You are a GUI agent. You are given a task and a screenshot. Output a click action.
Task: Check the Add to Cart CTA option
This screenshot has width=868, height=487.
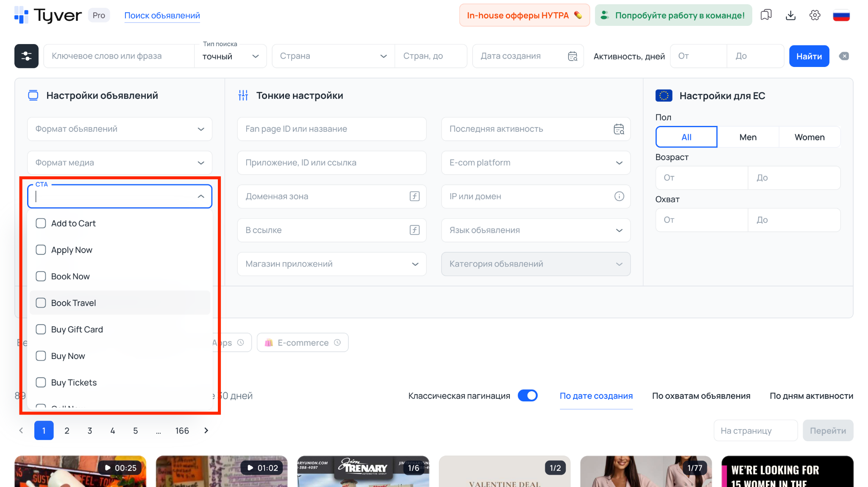41,223
